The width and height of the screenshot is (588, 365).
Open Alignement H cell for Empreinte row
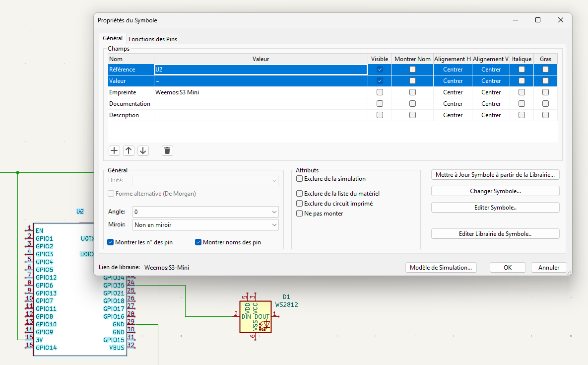453,92
